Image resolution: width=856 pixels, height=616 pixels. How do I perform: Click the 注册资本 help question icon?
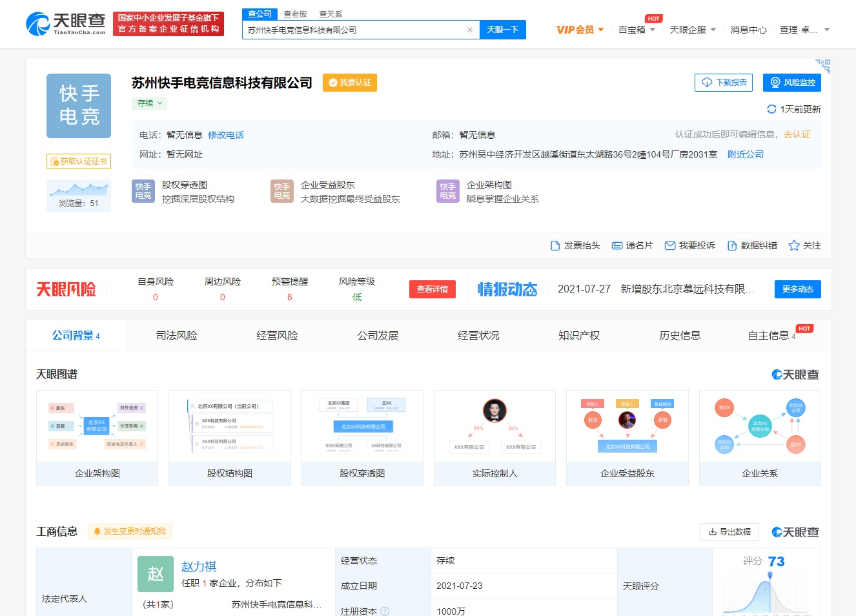pos(385,611)
